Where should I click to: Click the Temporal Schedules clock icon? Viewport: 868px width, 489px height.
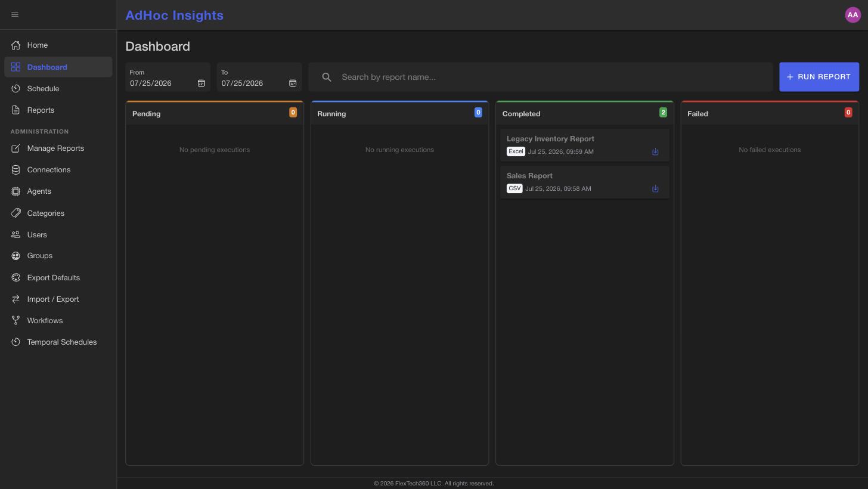(15, 342)
